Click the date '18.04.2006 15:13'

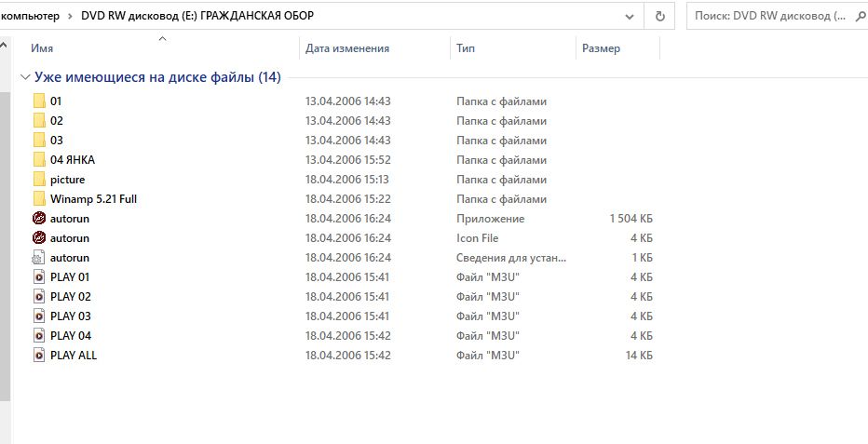[347, 179]
